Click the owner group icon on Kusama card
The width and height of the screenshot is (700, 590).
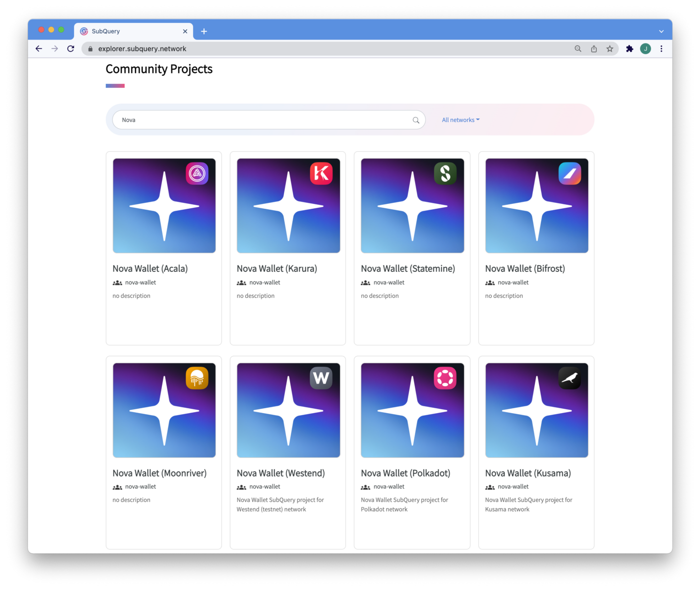point(490,487)
